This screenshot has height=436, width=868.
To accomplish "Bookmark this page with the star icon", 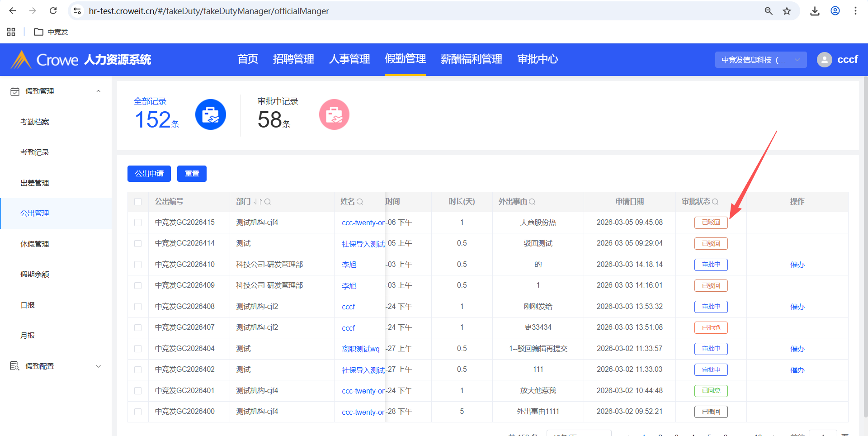I will pos(787,11).
